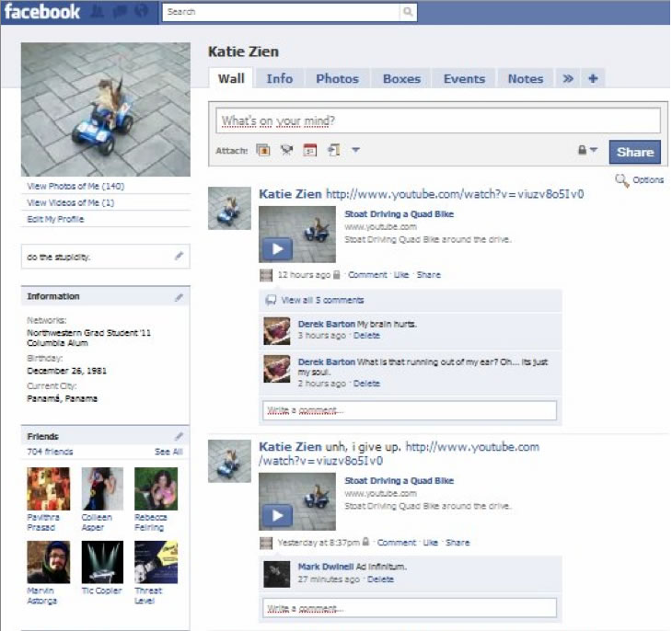Screen dimensions: 672x631
Task: Delete Mark Dwinell's Ad infinitum comment
Action: (380, 579)
